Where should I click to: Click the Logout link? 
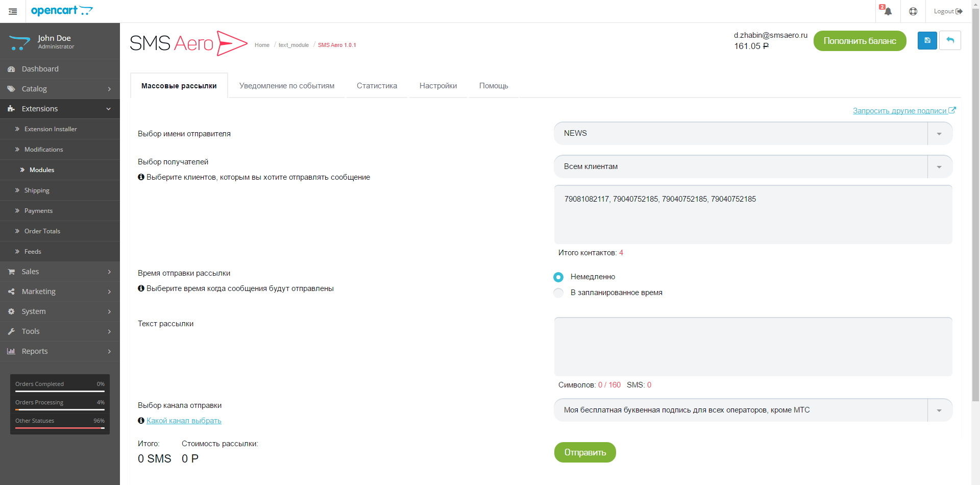pyautogui.click(x=948, y=11)
